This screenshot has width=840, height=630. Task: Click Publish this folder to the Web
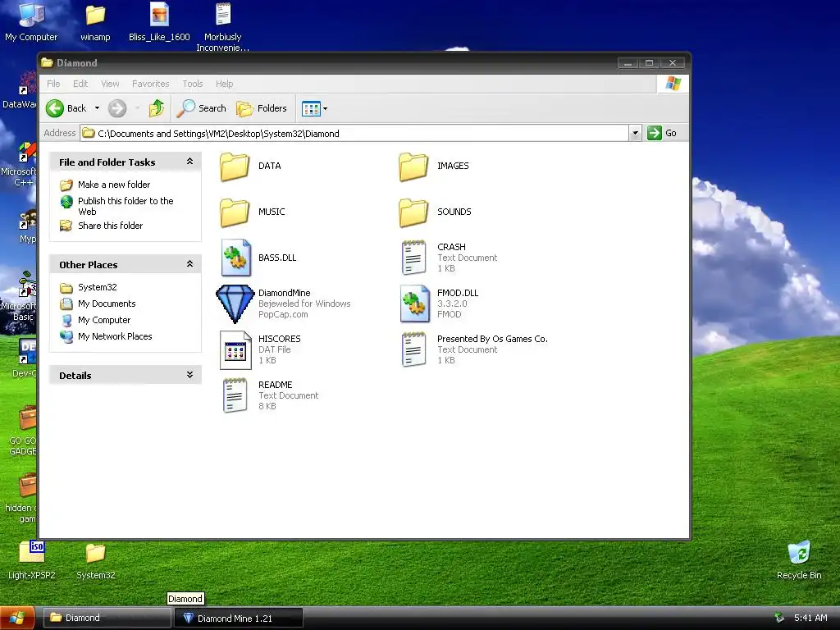click(x=126, y=206)
